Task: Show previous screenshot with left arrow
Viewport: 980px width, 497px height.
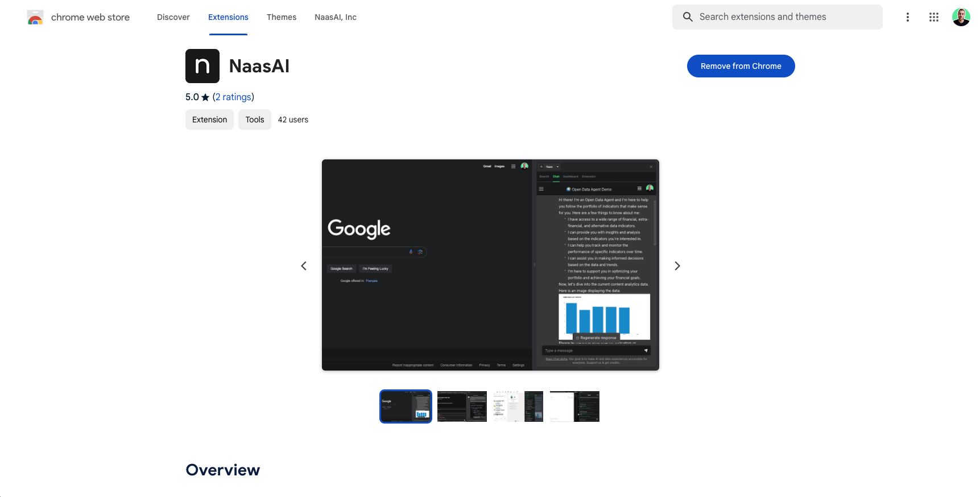Action: coord(304,266)
